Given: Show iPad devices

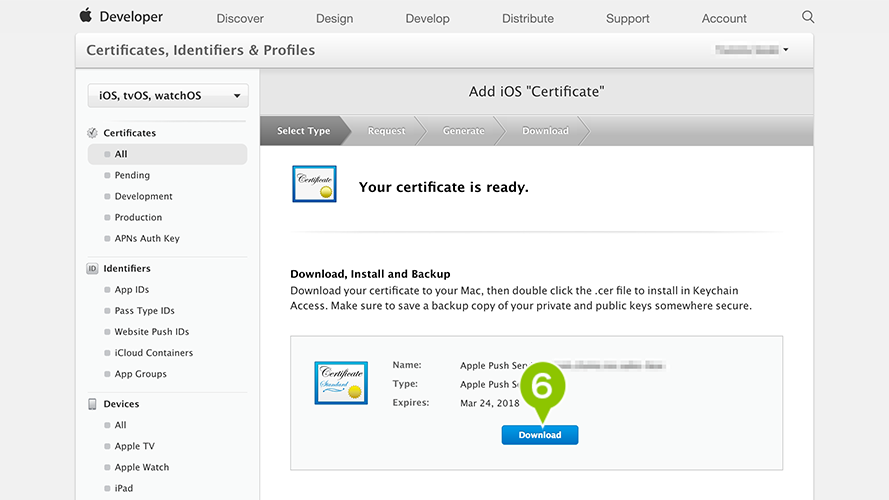Looking at the screenshot, I should pyautogui.click(x=124, y=488).
